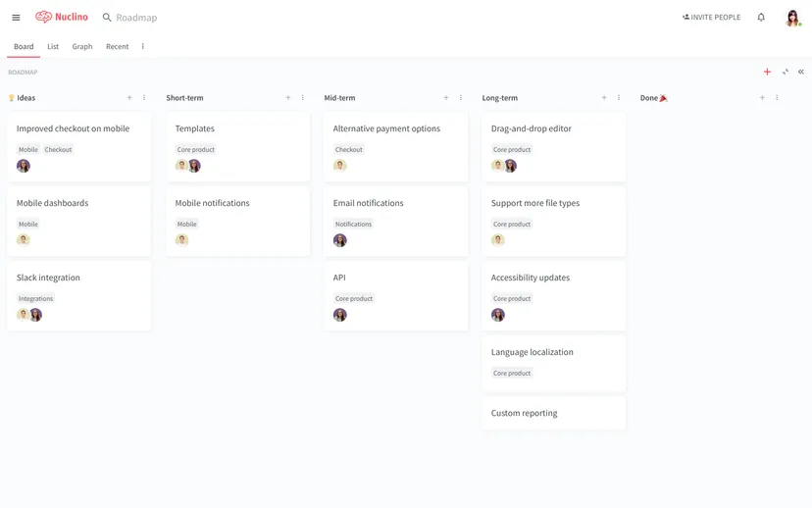
Task: Switch to the Board tab
Action: coord(24,47)
